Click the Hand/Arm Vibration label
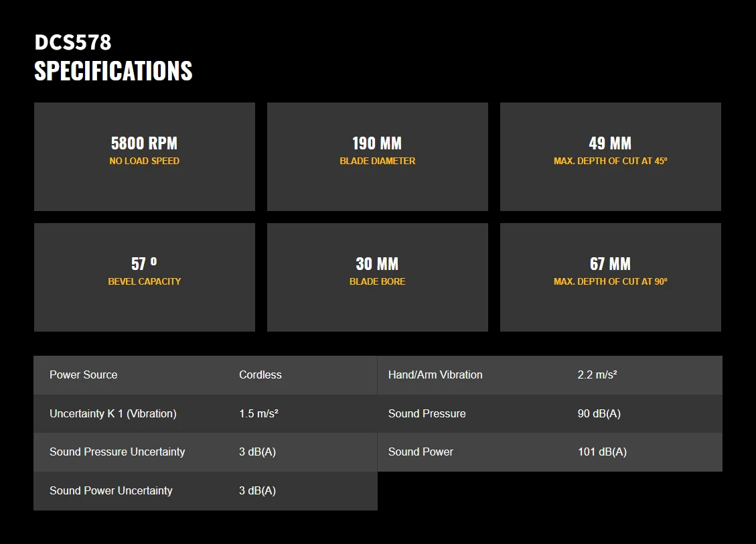The image size is (756, 544). click(435, 375)
